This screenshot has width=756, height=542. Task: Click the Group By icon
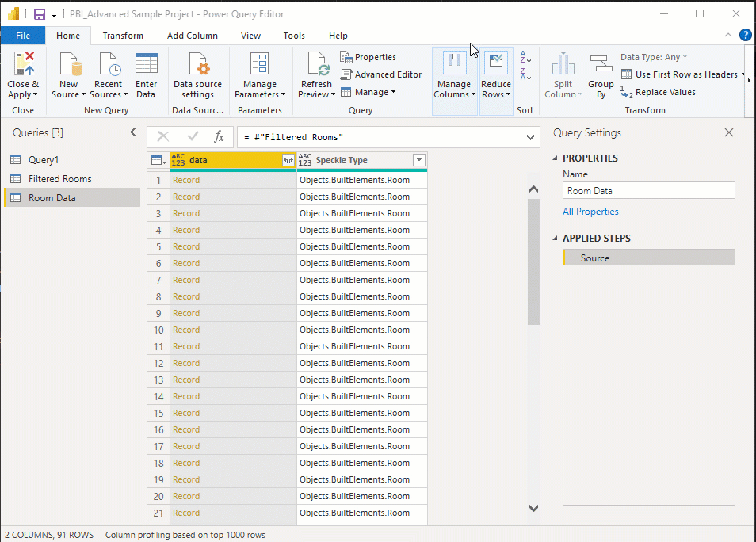601,65
